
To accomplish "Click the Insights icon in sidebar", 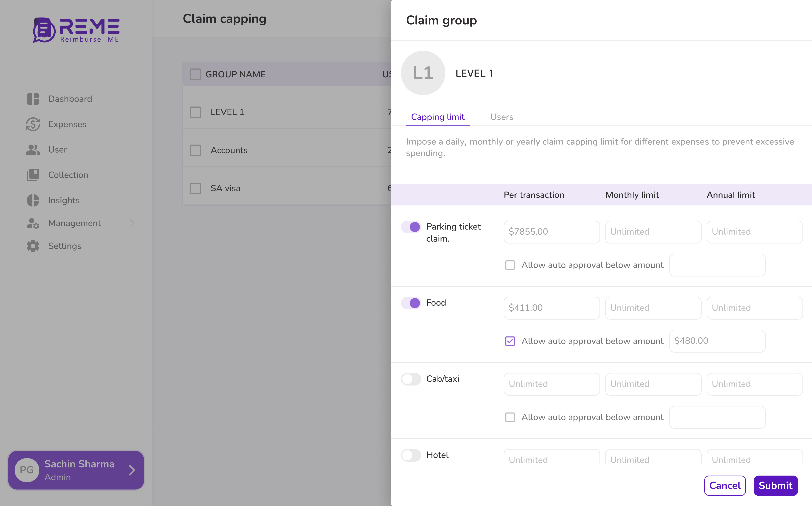I will pos(33,200).
